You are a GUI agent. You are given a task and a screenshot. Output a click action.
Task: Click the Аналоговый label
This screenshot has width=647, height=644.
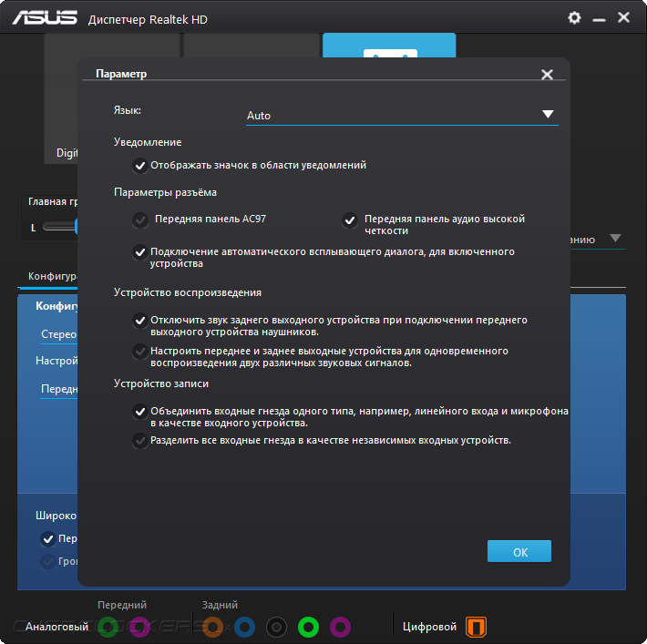click(x=56, y=627)
